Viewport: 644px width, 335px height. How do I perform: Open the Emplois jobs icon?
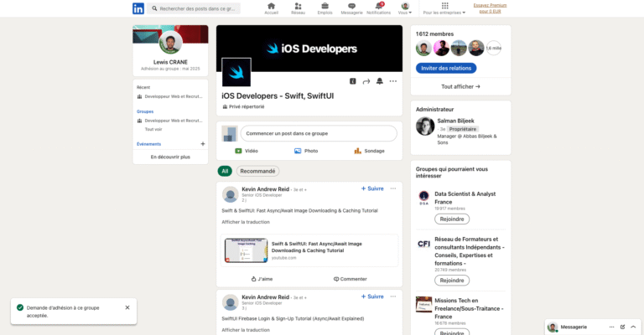pos(325,8)
